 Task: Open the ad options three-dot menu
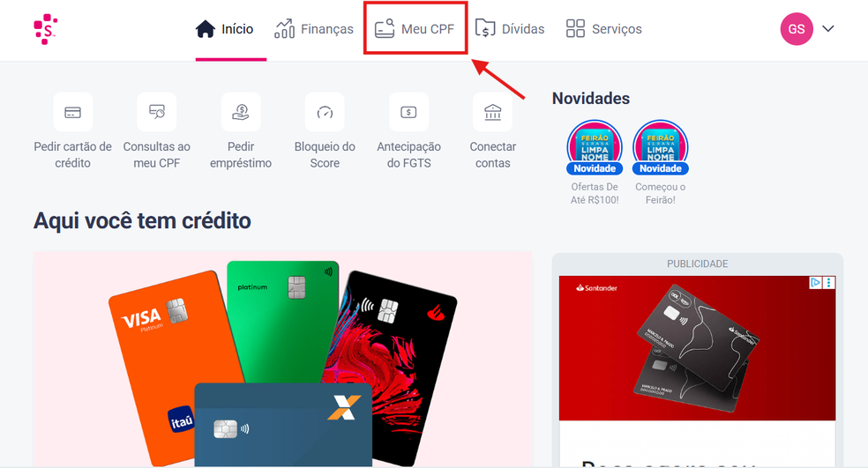pyautogui.click(x=828, y=283)
